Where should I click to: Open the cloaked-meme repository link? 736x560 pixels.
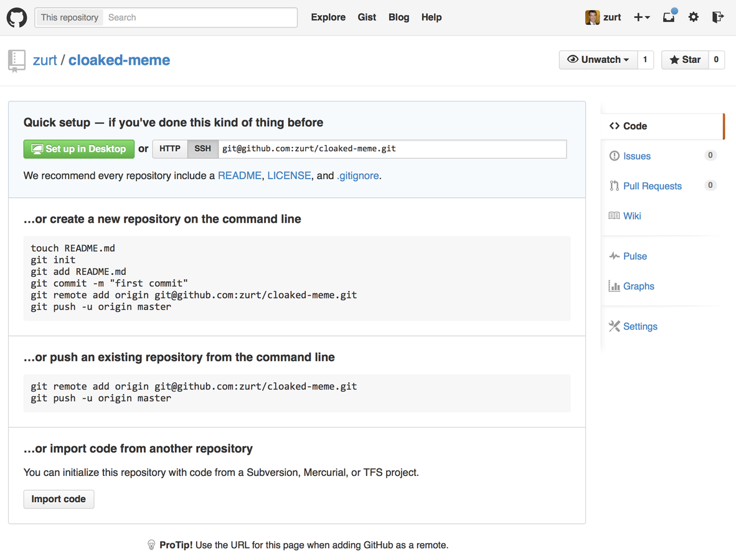point(119,60)
